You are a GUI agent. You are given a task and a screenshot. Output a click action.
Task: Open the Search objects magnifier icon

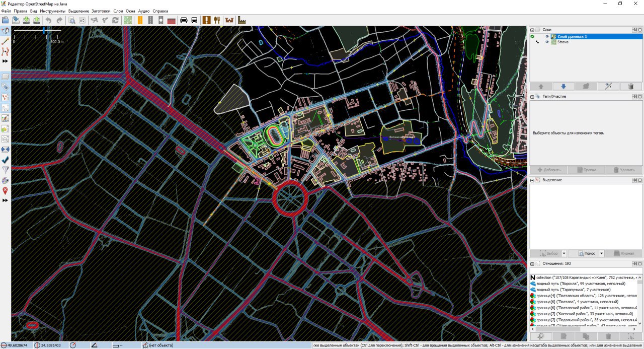pyautogui.click(x=71, y=20)
